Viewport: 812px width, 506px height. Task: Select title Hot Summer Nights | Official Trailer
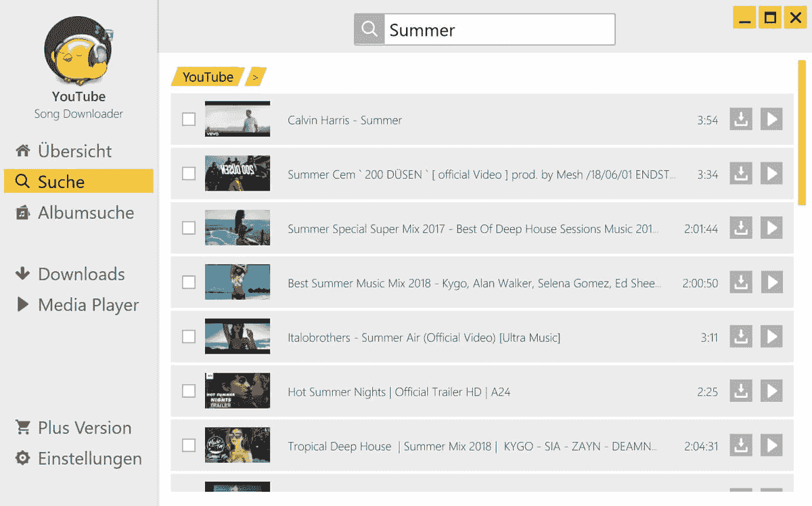pos(399,392)
